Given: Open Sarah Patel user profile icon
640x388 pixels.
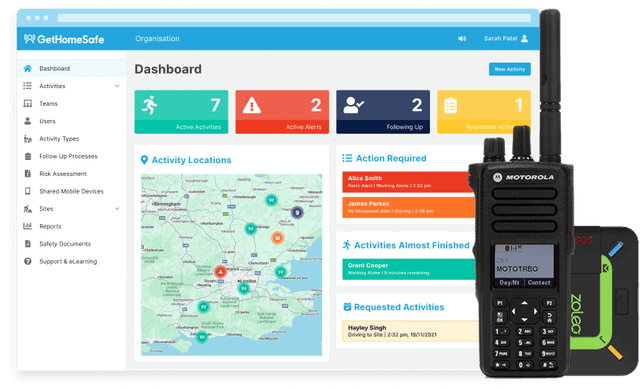Looking at the screenshot, I should [524, 38].
